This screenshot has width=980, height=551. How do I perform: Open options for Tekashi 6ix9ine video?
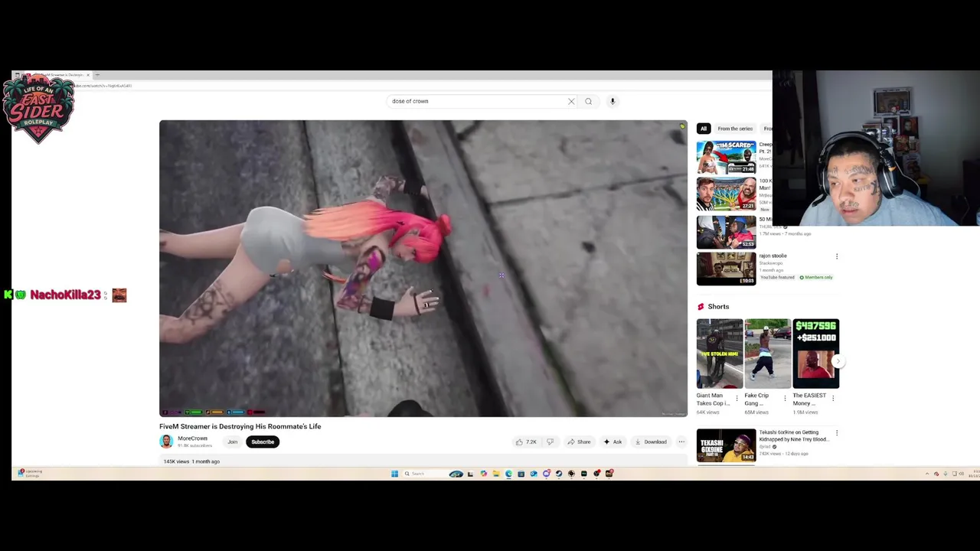tap(837, 433)
